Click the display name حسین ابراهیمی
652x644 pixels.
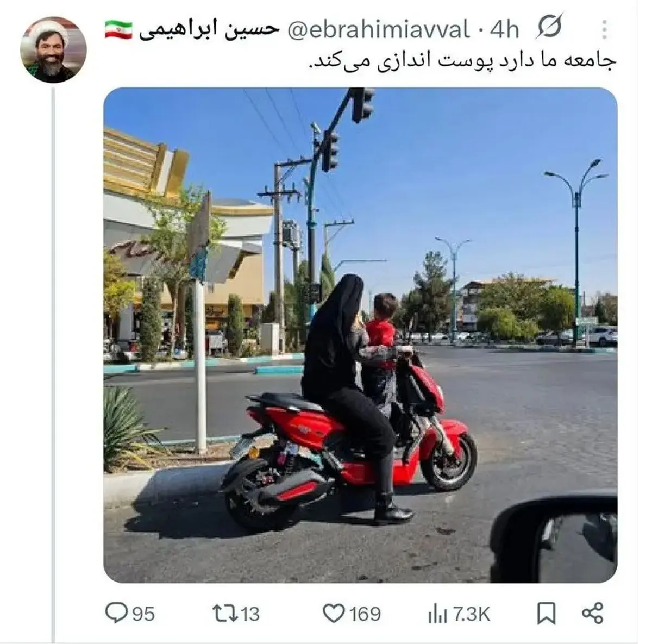tap(209, 30)
